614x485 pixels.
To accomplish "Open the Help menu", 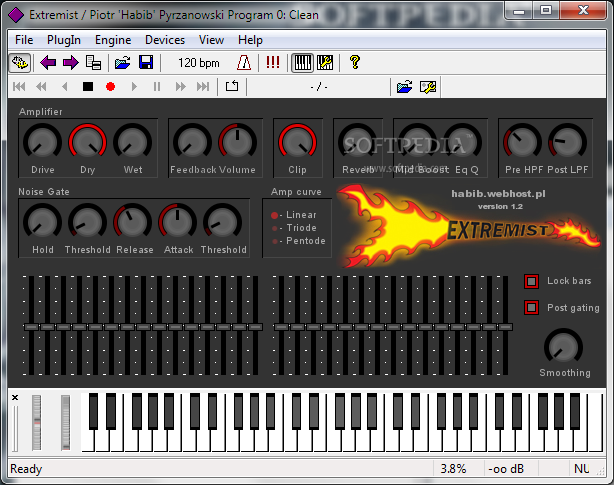I will pyautogui.click(x=250, y=40).
